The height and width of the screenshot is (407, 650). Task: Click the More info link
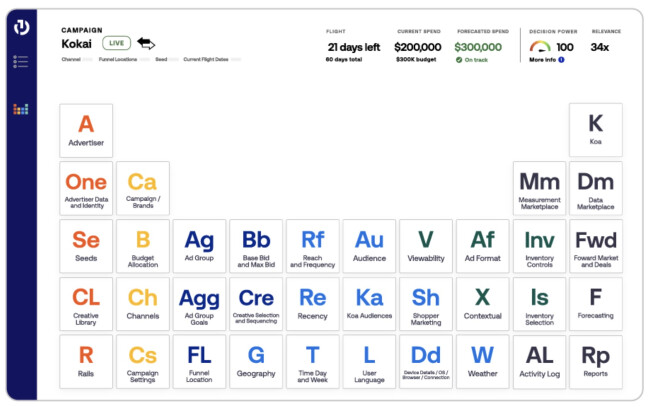coord(542,60)
